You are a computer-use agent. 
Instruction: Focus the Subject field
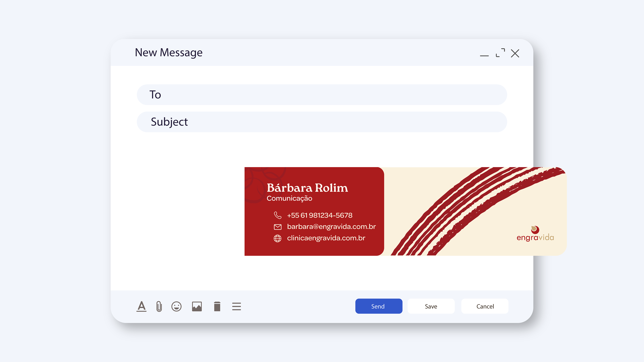click(x=322, y=122)
